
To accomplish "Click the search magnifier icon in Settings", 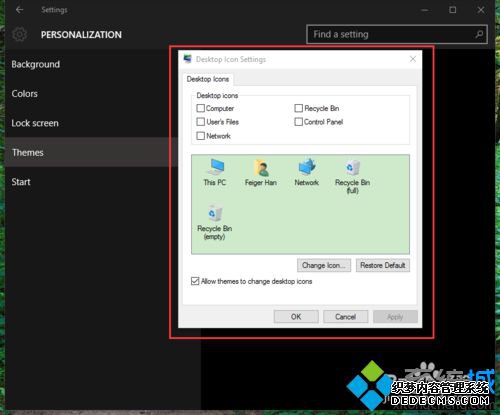I will [479, 34].
